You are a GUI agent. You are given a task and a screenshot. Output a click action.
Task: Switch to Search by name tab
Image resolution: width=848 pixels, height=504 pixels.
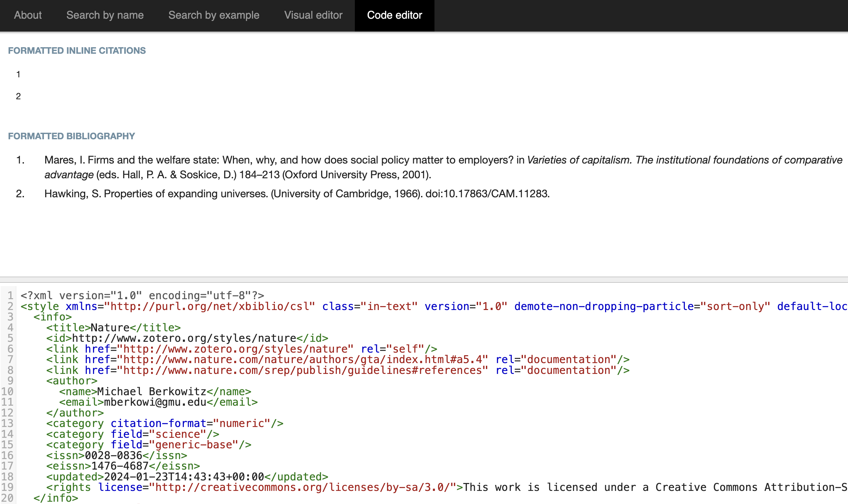coord(105,15)
